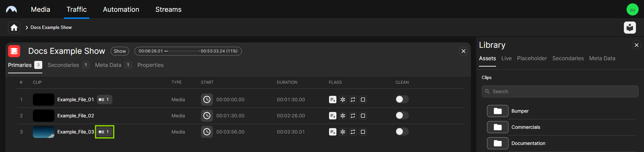Enable the Clean toggle for Example_File_01

402,100
